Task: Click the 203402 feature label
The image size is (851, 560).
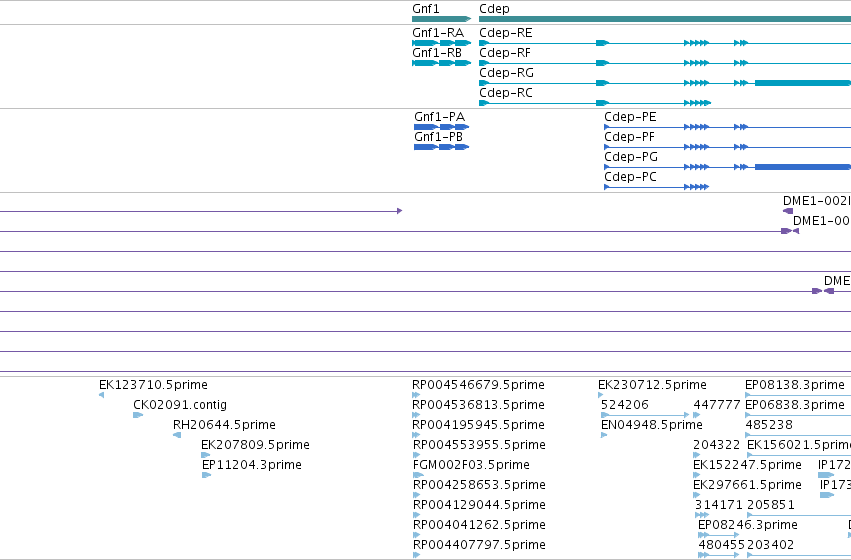Action: coord(771,545)
